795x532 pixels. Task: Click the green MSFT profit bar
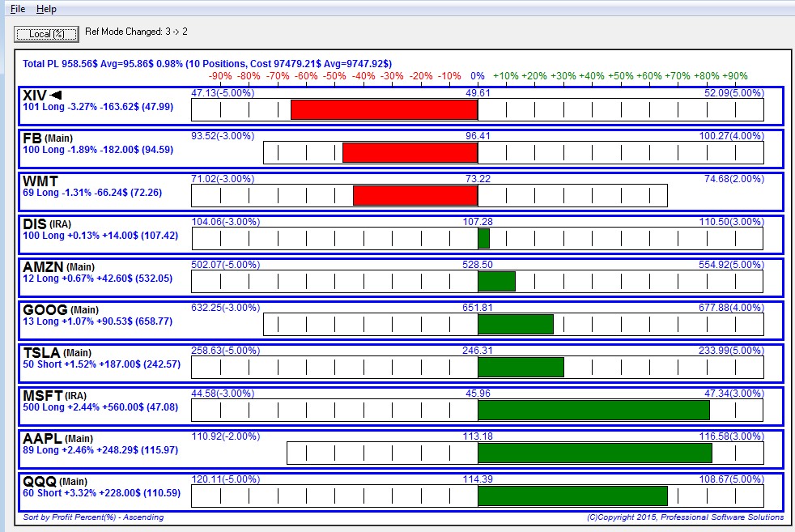point(593,411)
